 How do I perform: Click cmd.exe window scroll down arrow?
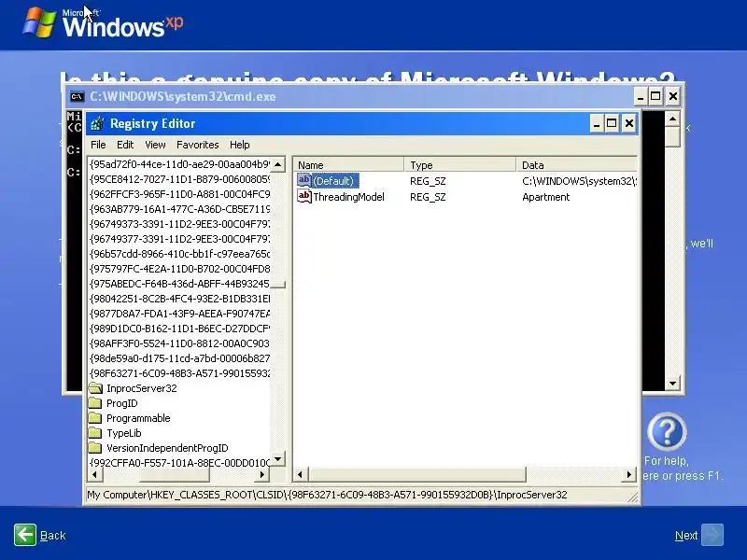[x=672, y=383]
